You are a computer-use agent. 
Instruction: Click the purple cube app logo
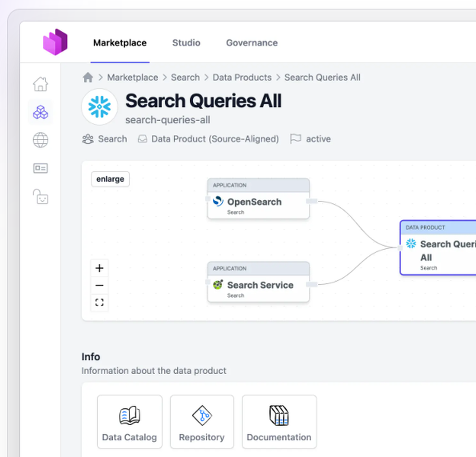click(55, 42)
